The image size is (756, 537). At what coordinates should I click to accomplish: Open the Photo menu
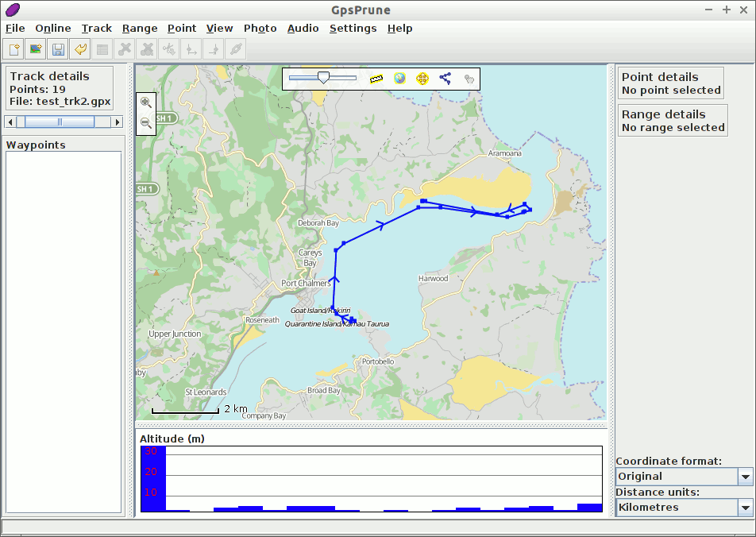coord(260,28)
